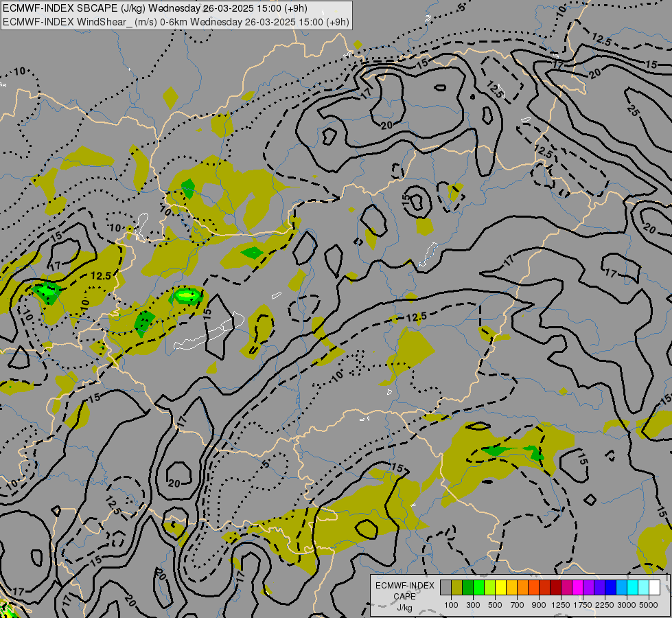Image resolution: width=672 pixels, height=618 pixels.
Task: Click the orange-red swatch before 900
Action: click(533, 588)
